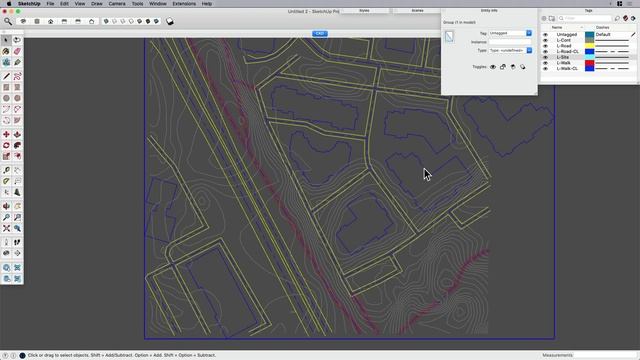The width and height of the screenshot is (640, 360).
Task: Choose the Zoom magnifier tool
Action: pos(6,218)
